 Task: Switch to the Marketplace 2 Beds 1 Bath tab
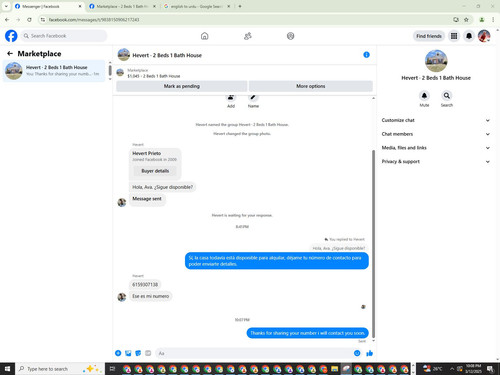[x=123, y=6]
